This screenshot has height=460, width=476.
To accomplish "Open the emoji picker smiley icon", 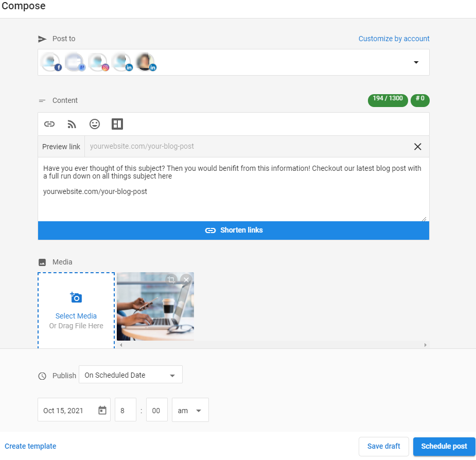I will [94, 124].
